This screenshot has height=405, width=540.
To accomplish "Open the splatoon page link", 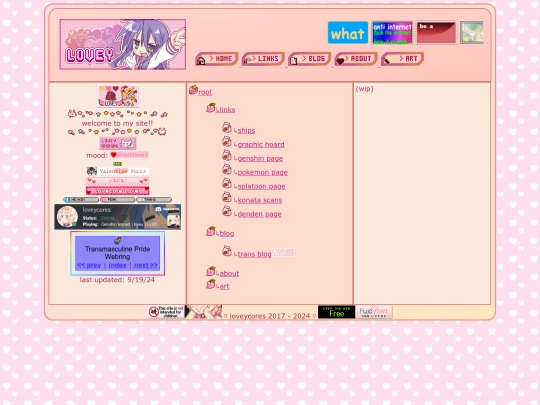I will [x=261, y=186].
